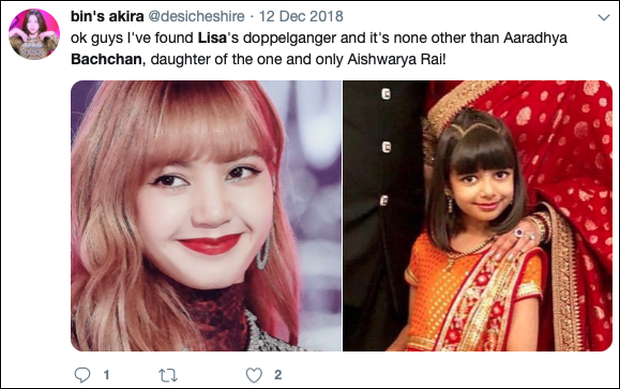Open the bin's akira profile avatar
Image resolution: width=620 pixels, height=389 pixels.
pos(34,34)
